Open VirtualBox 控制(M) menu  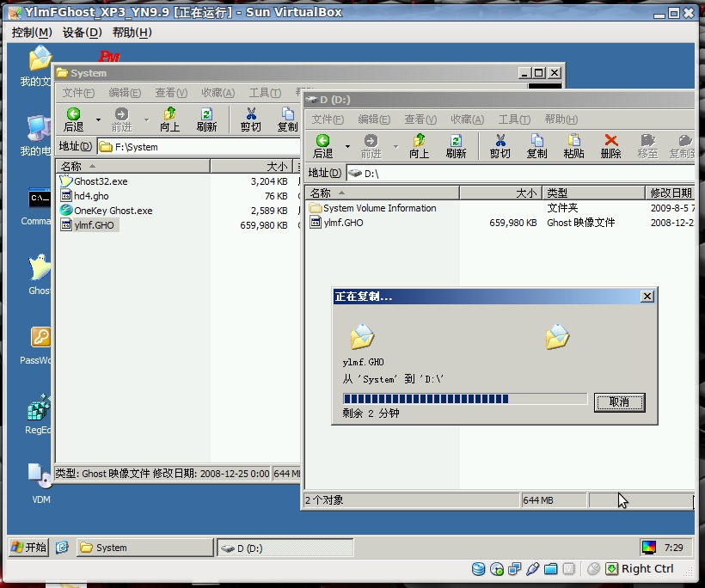click(32, 33)
